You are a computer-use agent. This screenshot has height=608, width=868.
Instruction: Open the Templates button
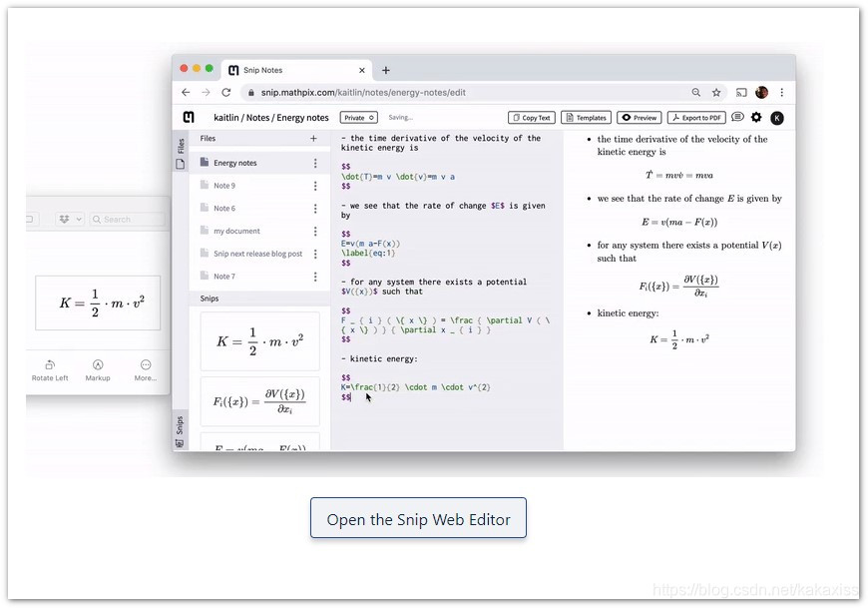pos(586,118)
